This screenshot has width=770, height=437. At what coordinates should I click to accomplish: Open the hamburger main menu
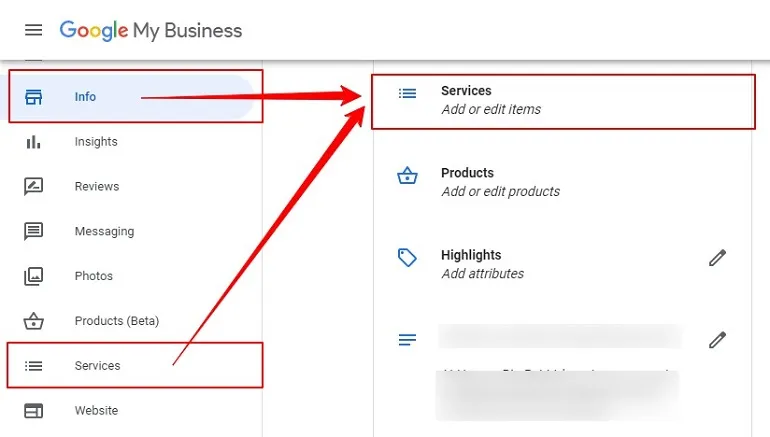[x=33, y=30]
